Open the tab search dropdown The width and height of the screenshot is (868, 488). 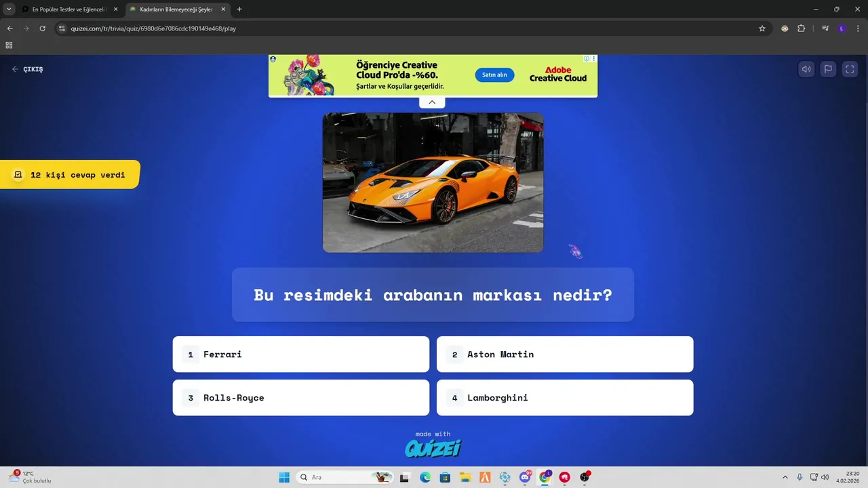click(x=9, y=9)
